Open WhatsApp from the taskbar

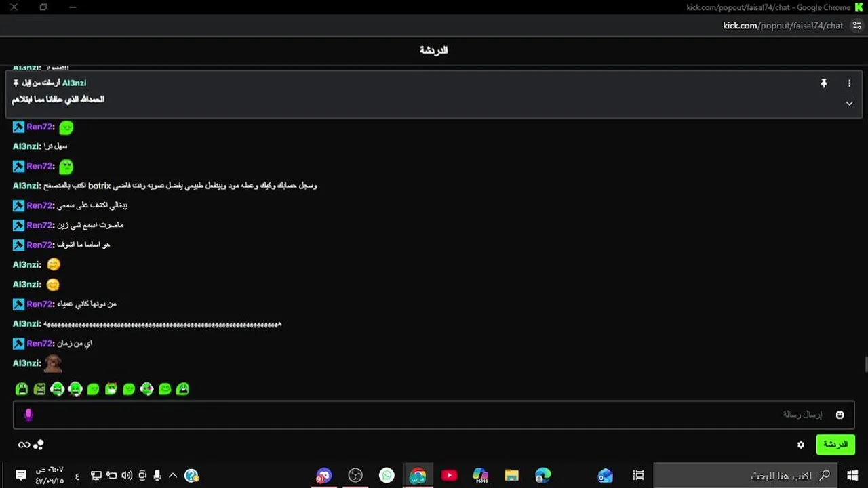(387, 475)
